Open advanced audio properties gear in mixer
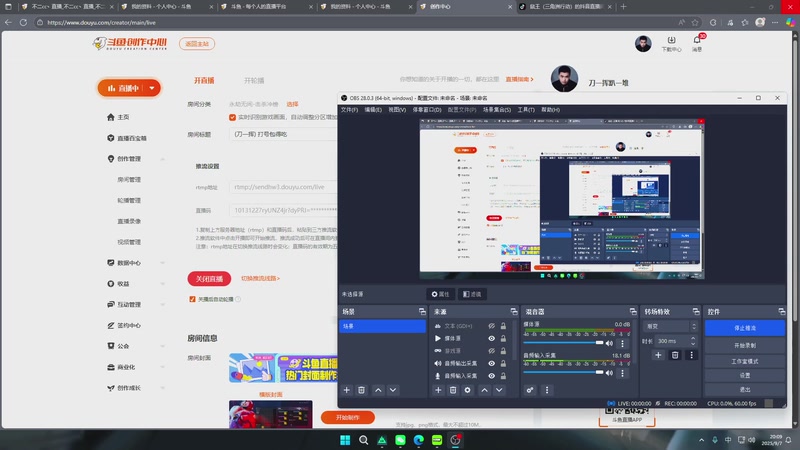Screen dimensions: 800x450 click(x=530, y=390)
